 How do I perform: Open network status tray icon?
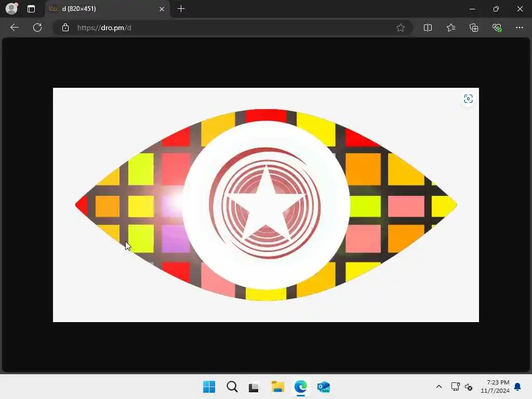click(x=455, y=387)
